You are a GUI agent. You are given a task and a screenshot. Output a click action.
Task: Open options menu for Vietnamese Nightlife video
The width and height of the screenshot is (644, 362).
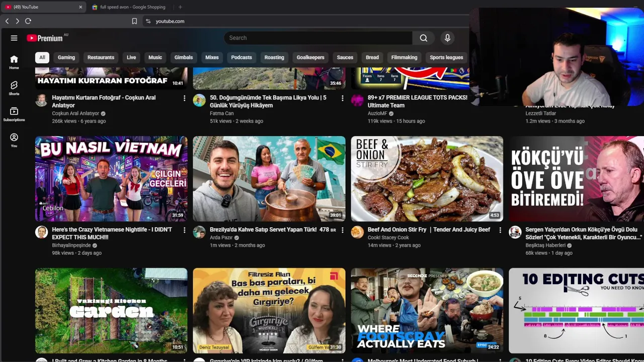pyautogui.click(x=184, y=230)
